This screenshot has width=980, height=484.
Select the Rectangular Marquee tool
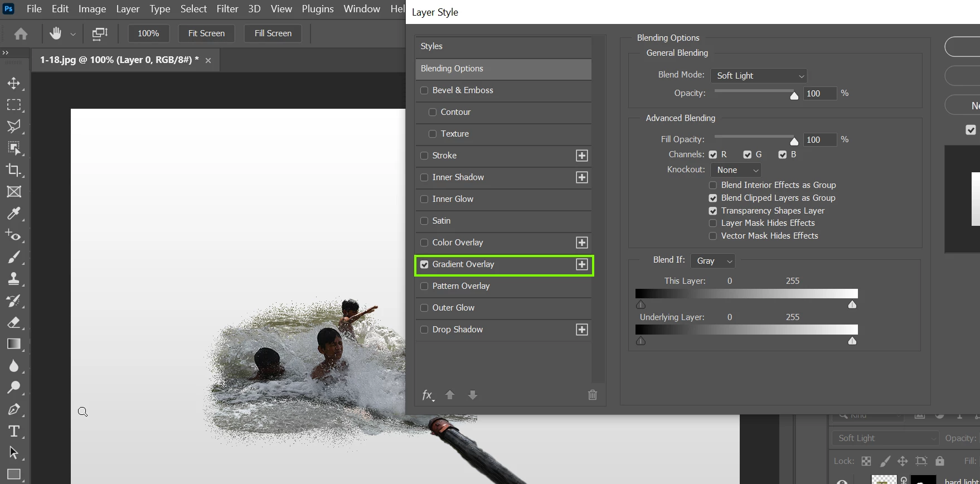click(14, 105)
